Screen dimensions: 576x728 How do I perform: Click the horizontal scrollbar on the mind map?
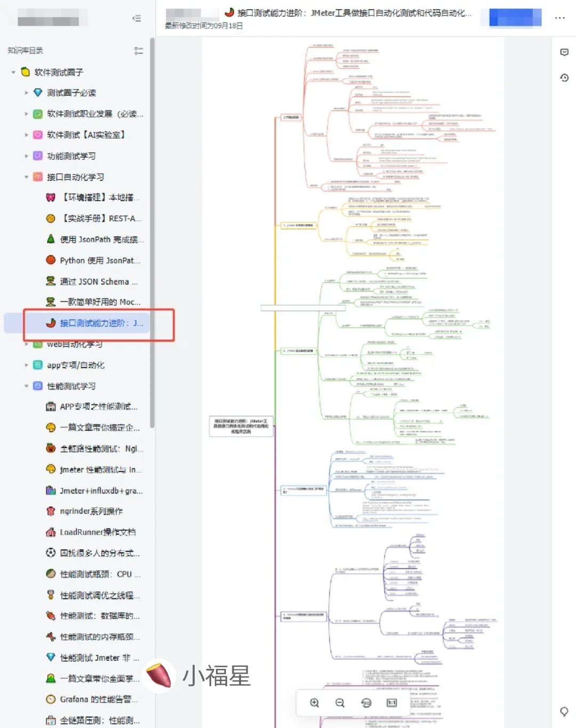pos(302,307)
